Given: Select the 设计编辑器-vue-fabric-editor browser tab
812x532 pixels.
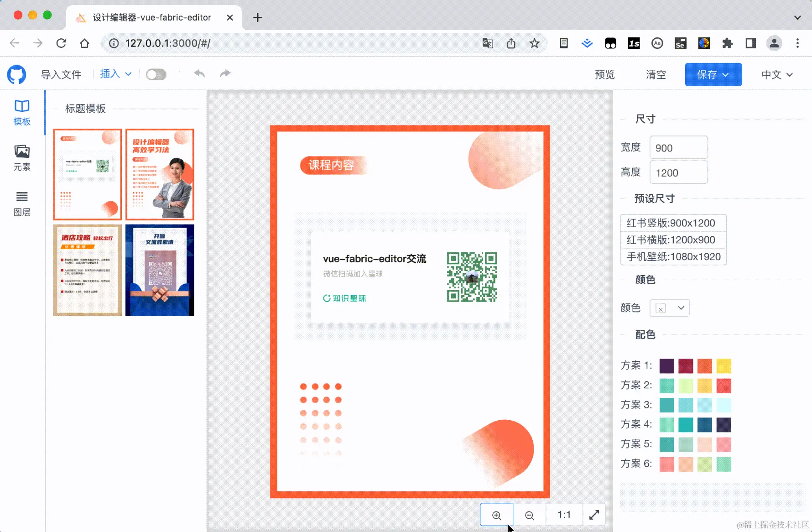Looking at the screenshot, I should (154, 17).
